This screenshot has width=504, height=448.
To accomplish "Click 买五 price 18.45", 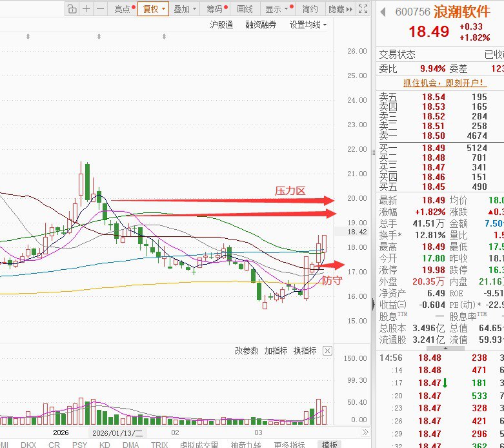I will [x=434, y=187].
